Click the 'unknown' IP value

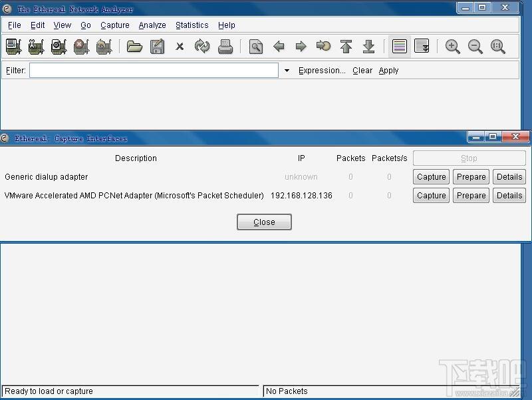301,177
